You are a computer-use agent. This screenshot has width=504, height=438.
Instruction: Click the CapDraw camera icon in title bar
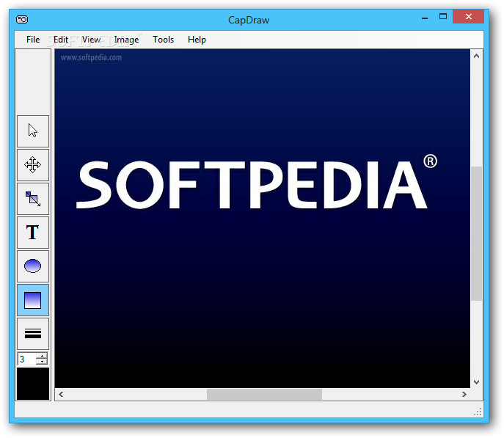[22, 20]
